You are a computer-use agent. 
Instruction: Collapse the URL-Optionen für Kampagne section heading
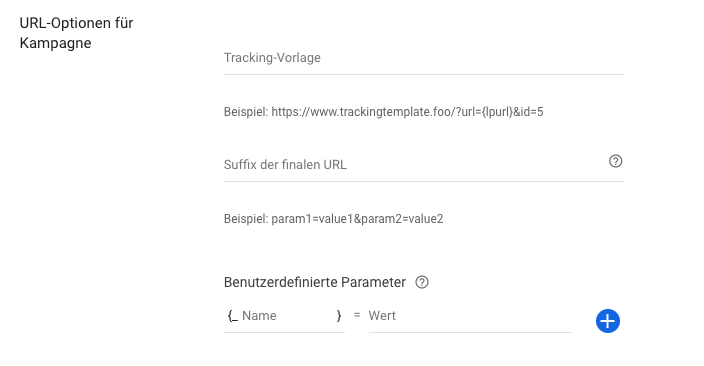76,33
